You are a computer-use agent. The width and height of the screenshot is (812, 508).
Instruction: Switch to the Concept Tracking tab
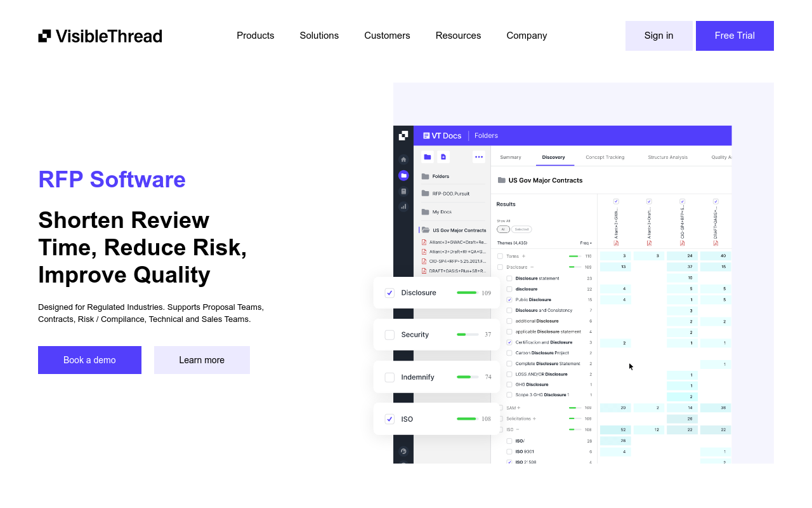tap(605, 157)
